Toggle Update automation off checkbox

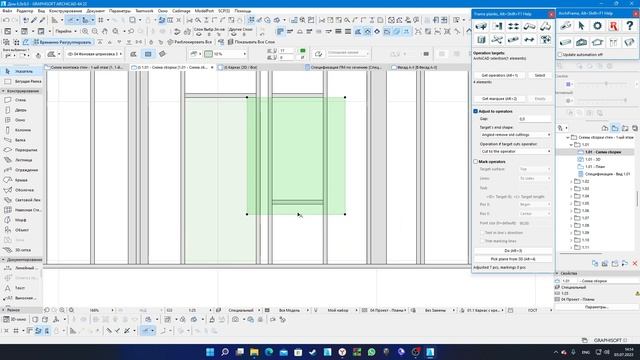pyautogui.click(x=560, y=54)
